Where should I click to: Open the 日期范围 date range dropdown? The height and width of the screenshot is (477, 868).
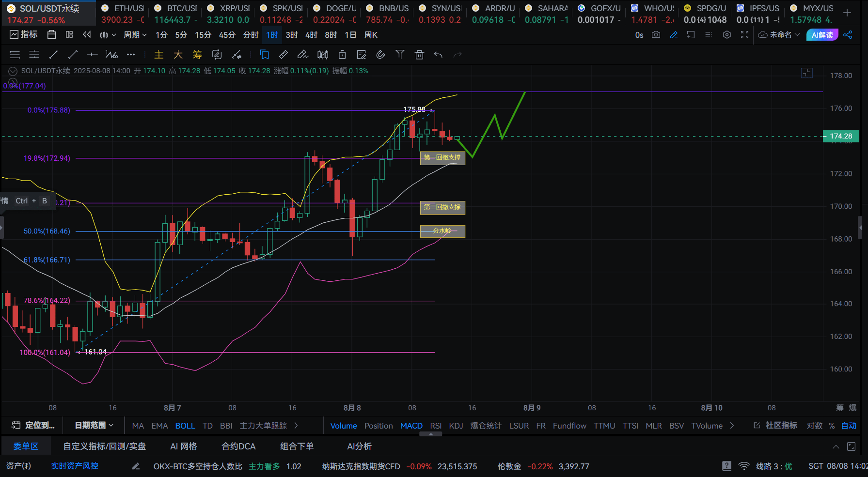click(94, 425)
